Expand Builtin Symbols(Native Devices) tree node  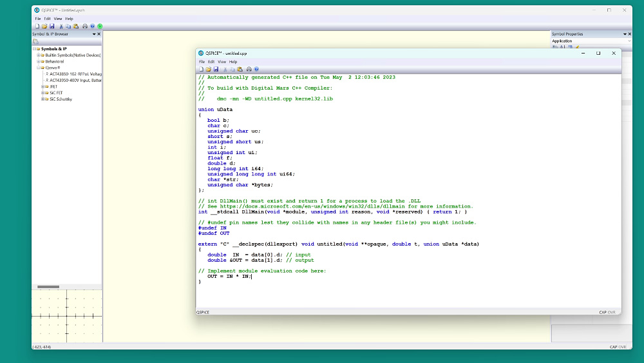(38, 55)
